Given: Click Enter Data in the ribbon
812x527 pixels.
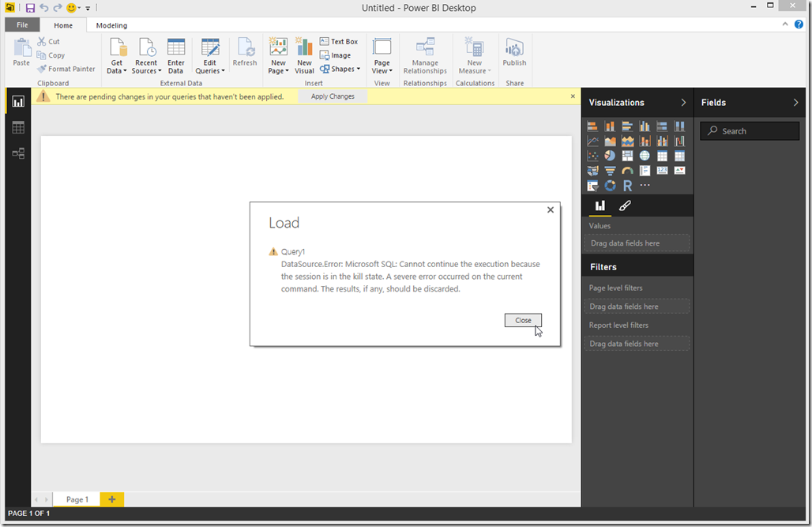Looking at the screenshot, I should (x=175, y=56).
